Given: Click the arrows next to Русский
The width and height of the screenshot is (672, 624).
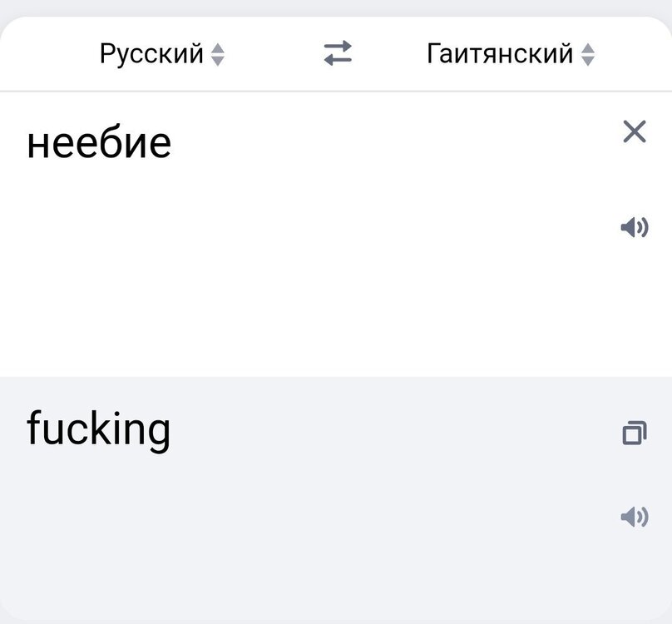Looking at the screenshot, I should pos(218,54).
